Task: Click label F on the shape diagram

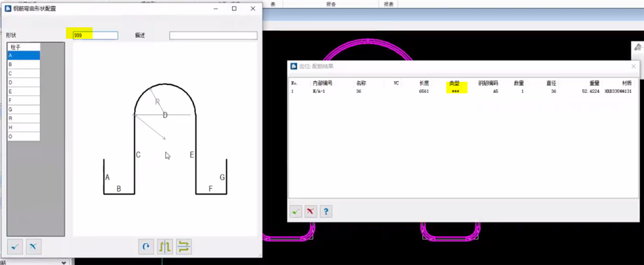Action: (210, 189)
